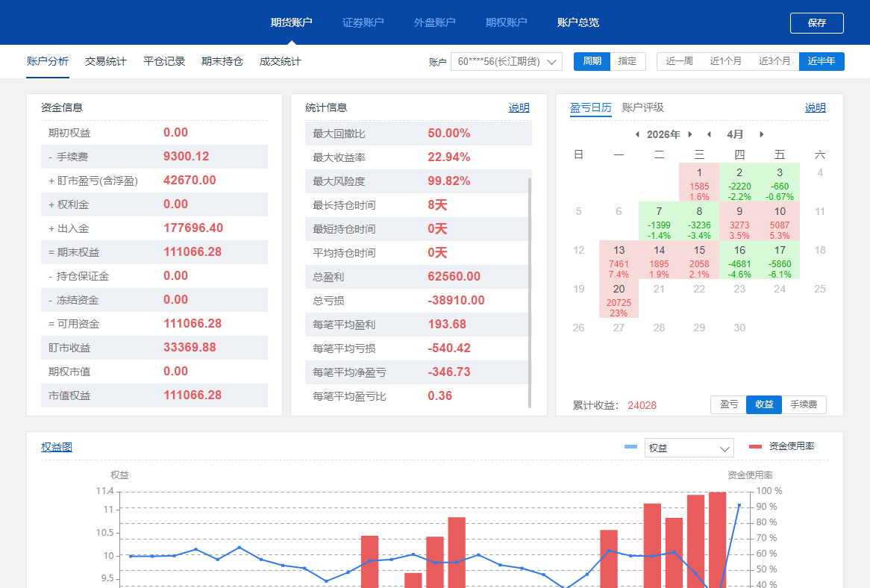Select calendar day 17 with -5860
The width and height of the screenshot is (870, 588).
pyautogui.click(x=780, y=260)
